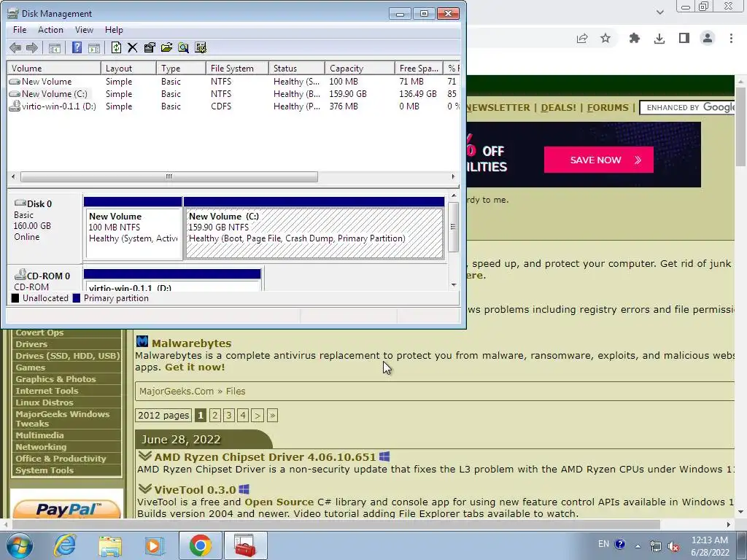Image resolution: width=747 pixels, height=560 pixels.
Task: Open the Help menu
Action: (x=114, y=29)
